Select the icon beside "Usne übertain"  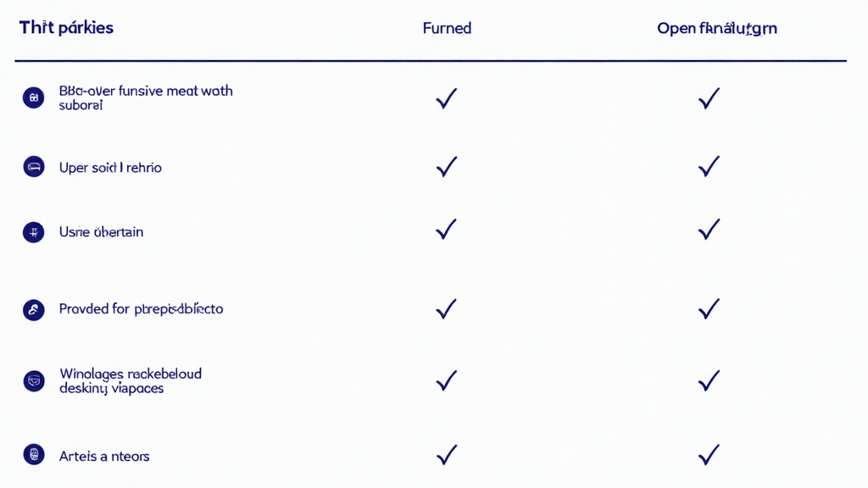[33, 231]
